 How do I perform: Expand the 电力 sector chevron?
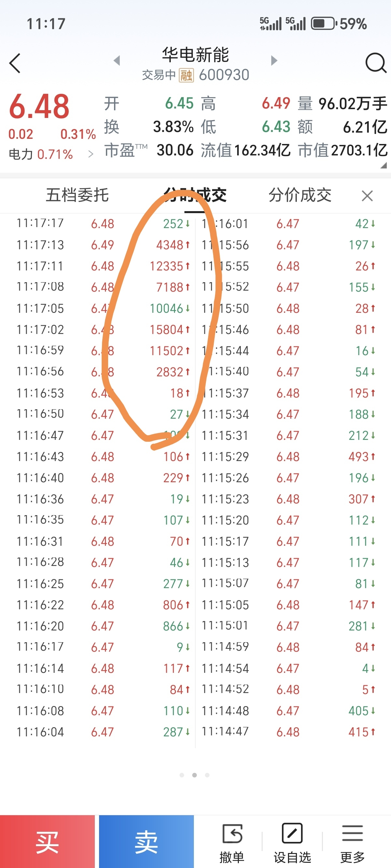tap(90, 154)
